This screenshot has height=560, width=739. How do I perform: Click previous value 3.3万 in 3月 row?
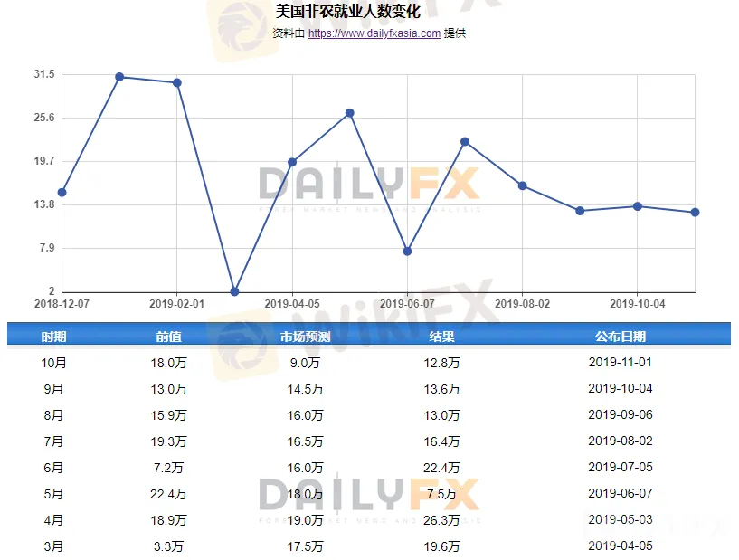(x=168, y=546)
